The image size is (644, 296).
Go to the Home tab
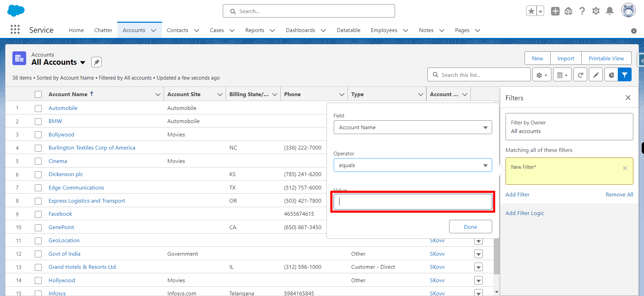(x=76, y=30)
